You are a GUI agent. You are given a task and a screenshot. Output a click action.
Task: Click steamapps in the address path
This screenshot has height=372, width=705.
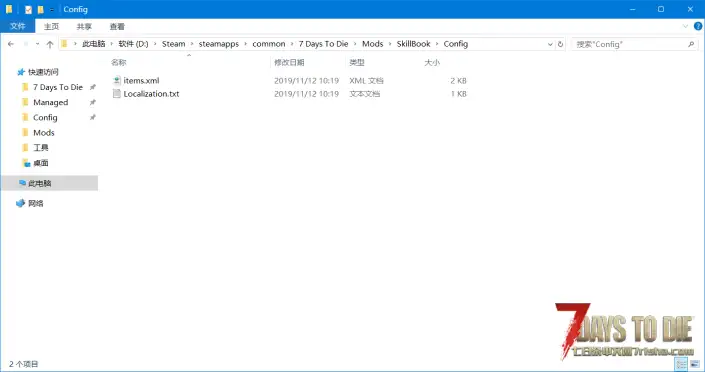[219, 44]
